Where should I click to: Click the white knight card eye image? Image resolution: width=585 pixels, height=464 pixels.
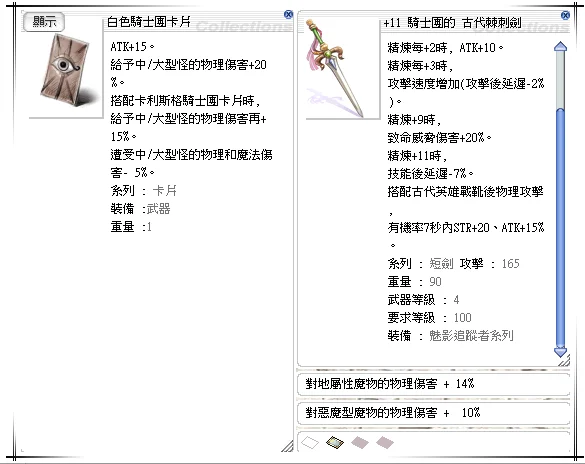pyautogui.click(x=66, y=69)
